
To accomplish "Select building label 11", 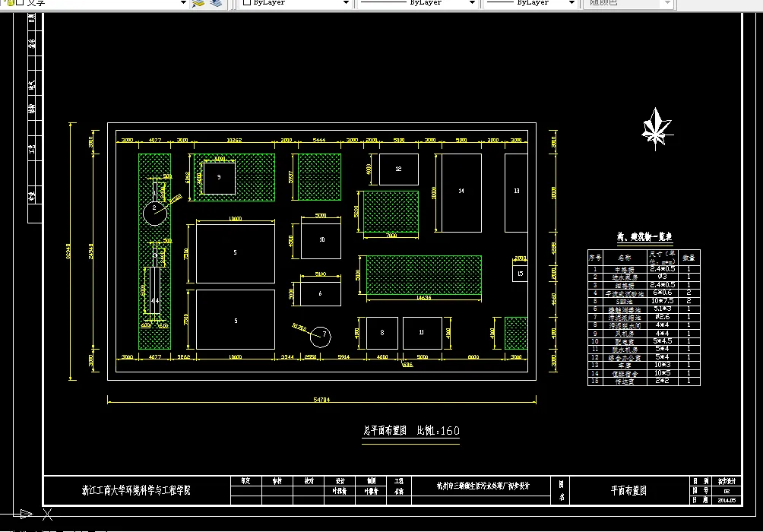I will coord(422,332).
